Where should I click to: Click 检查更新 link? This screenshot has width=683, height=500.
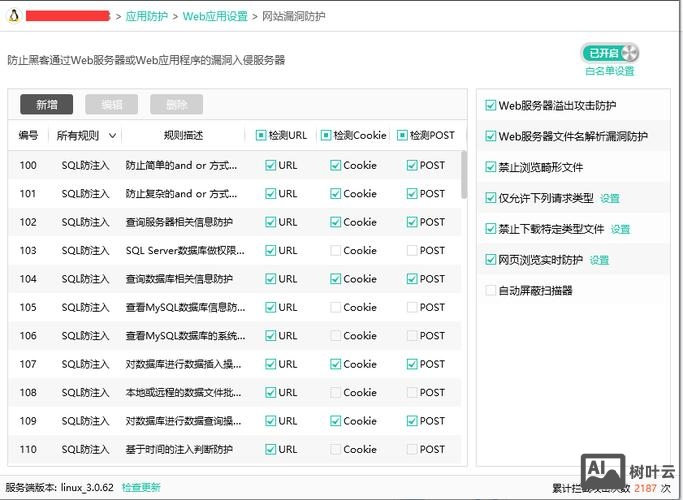coord(141,487)
